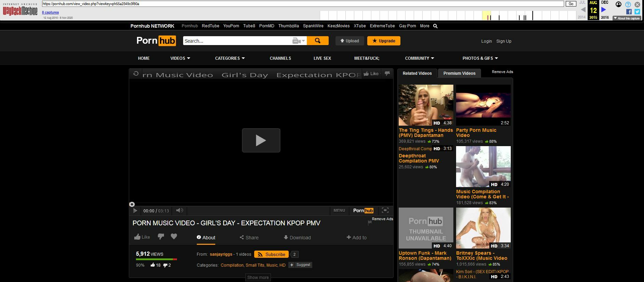This screenshot has width=644, height=282.
Task: Open the RedTube network link
Action: click(x=210, y=26)
